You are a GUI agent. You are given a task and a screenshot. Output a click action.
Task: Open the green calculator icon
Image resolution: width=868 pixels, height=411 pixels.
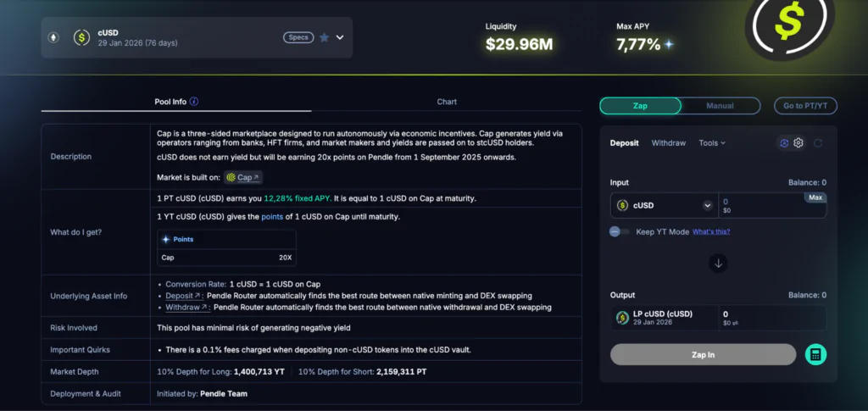(815, 354)
